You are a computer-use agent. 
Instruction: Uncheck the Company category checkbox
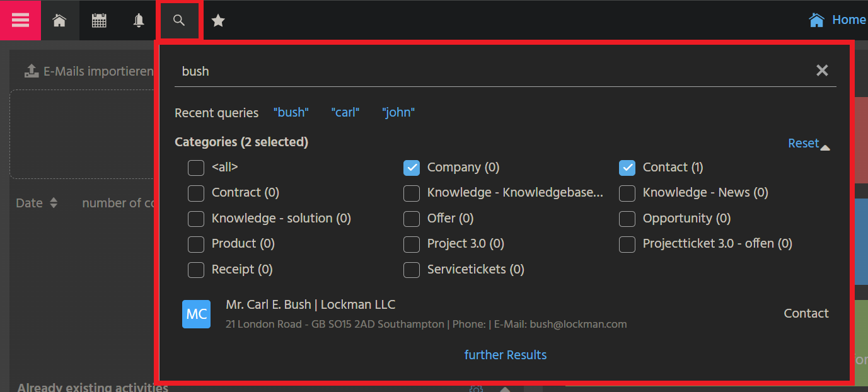(412, 168)
